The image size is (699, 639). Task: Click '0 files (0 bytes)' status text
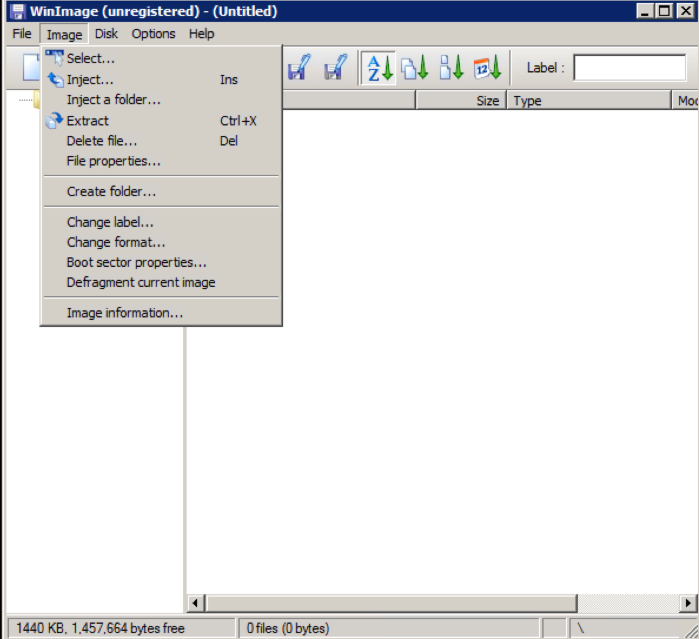coord(288,628)
